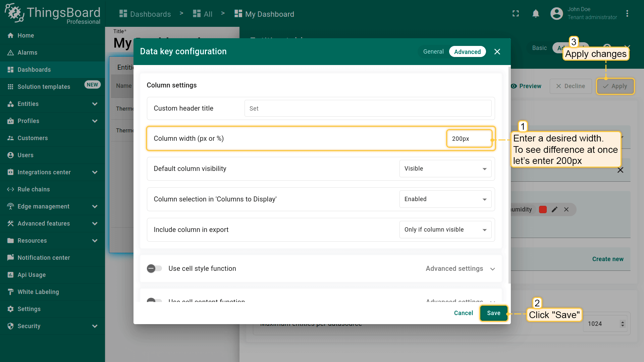Toggle fullscreen mode icon
Image resolution: width=644 pixels, height=362 pixels.
click(x=516, y=14)
